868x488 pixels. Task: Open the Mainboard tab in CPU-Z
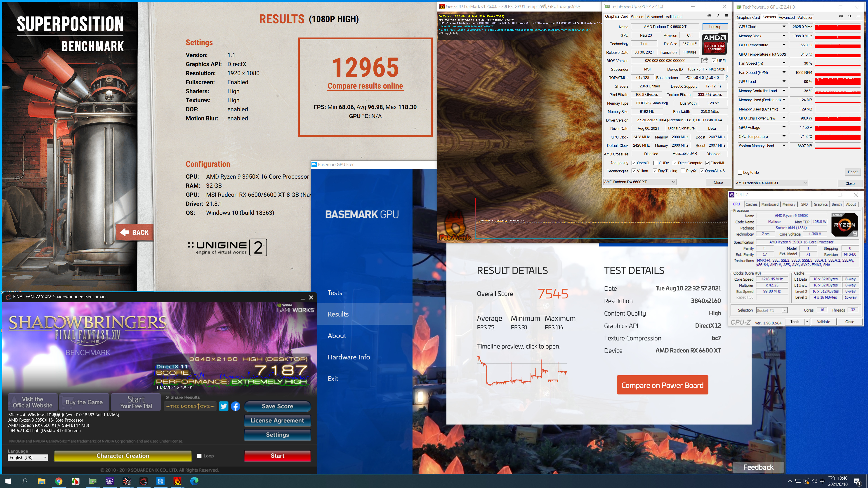[x=770, y=204]
